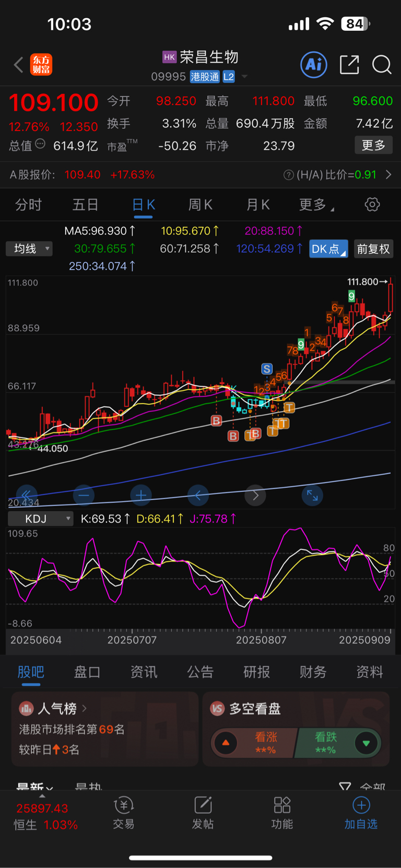This screenshot has width=401, height=868.
Task: Tap the current price 109.100
Action: [53, 102]
